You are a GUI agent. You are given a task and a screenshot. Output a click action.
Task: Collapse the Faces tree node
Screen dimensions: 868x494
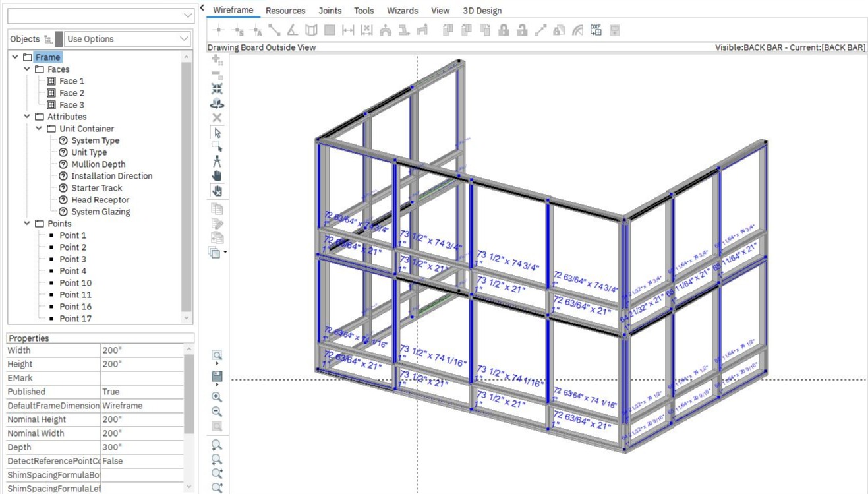[27, 69]
